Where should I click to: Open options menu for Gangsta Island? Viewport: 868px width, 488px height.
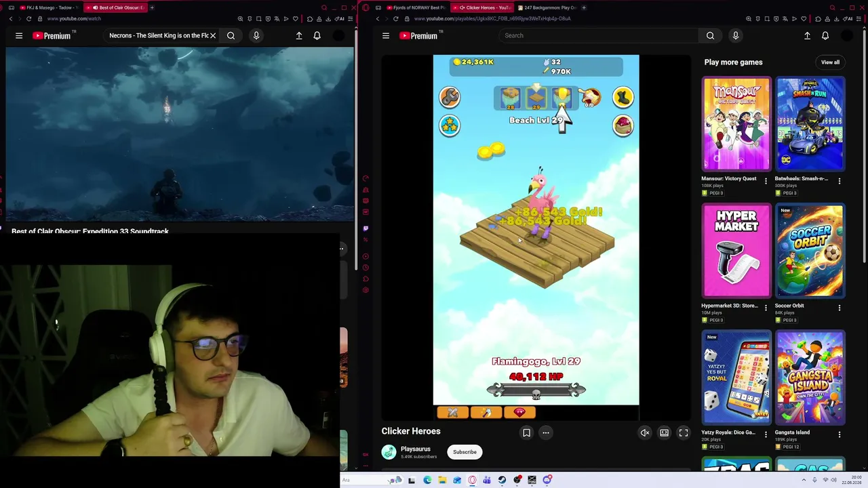click(x=840, y=434)
